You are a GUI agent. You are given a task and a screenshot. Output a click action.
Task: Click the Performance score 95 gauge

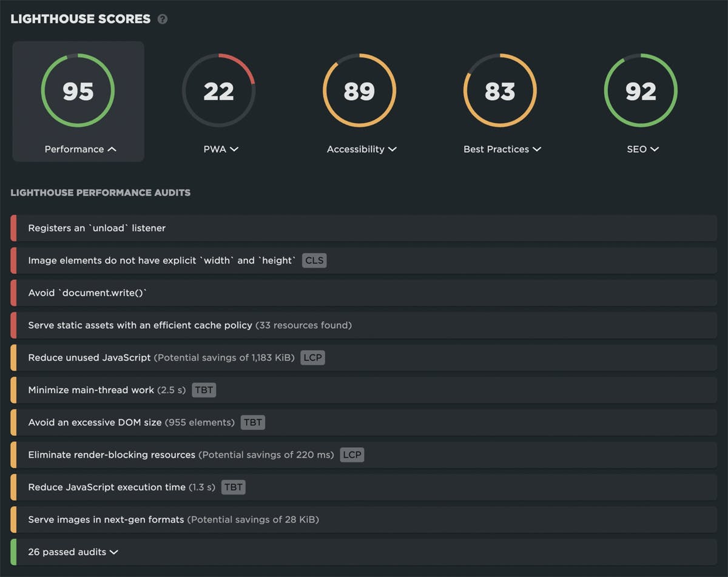point(78,91)
